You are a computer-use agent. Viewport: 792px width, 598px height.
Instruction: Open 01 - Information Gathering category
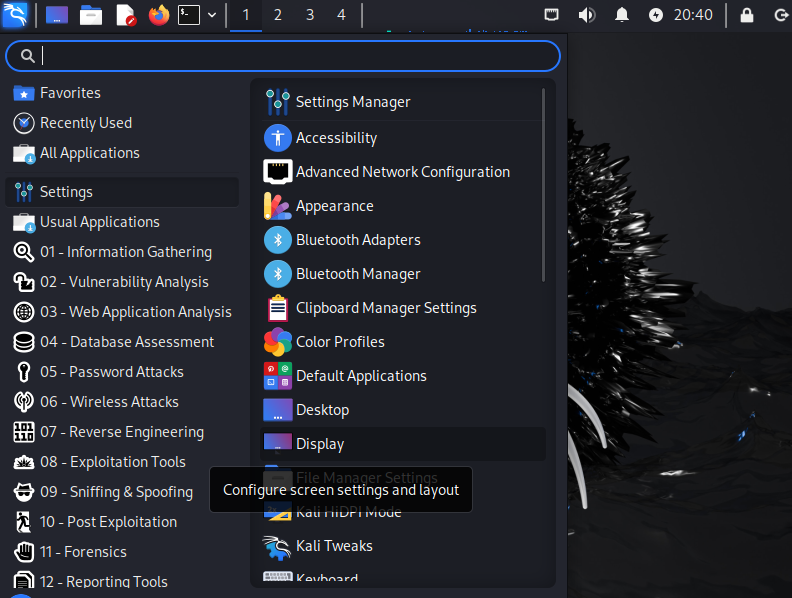point(121,252)
